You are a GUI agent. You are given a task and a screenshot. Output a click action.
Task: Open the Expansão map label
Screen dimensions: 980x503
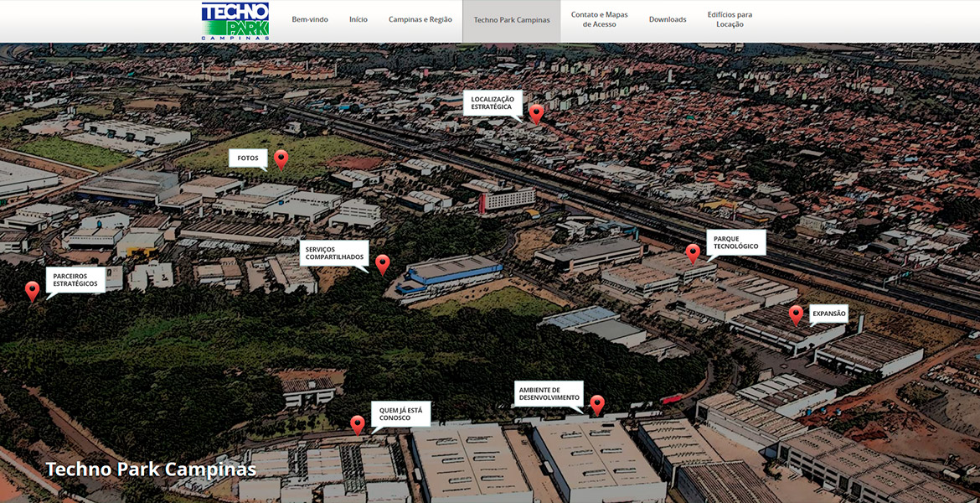[828, 314]
